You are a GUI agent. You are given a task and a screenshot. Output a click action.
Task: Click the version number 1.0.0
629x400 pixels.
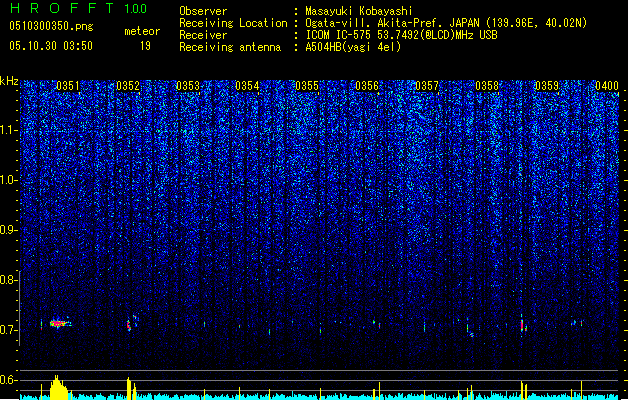136,8
